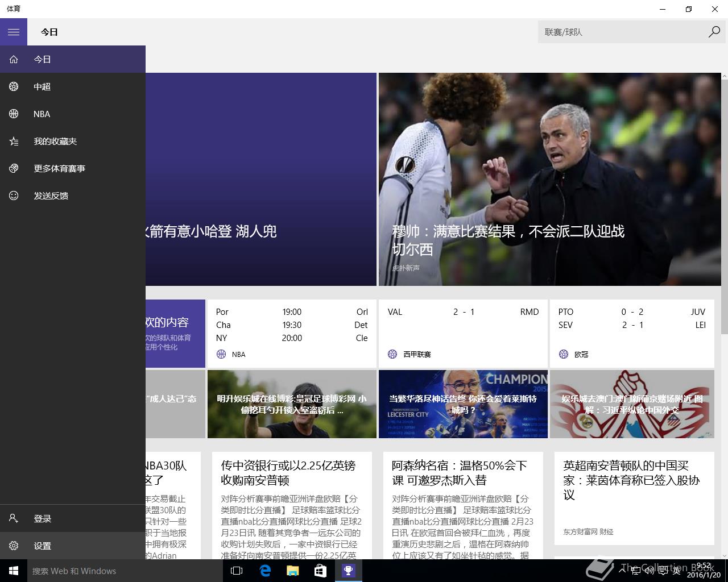Click the 登录 sign-in entry

(x=73, y=518)
